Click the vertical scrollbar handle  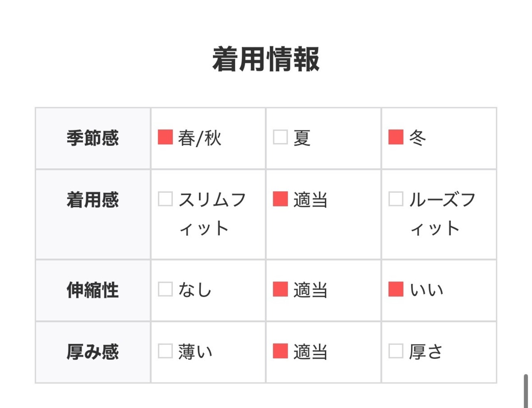point(525,391)
